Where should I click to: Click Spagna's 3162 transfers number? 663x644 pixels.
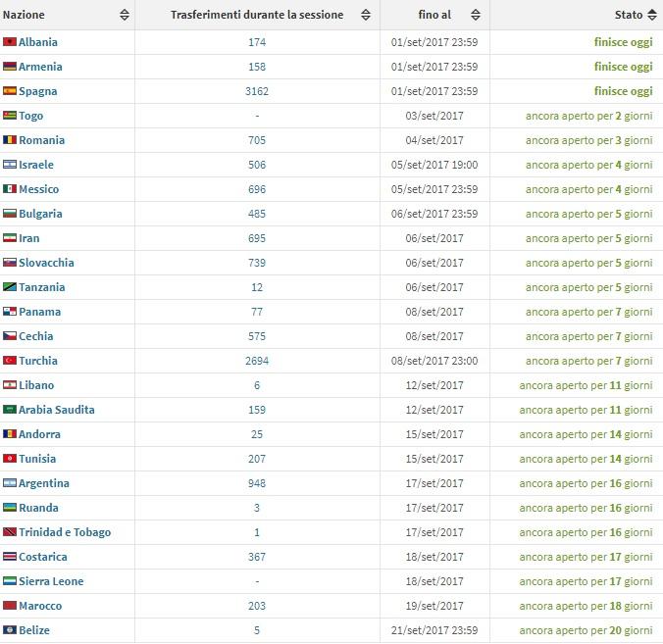(257, 91)
